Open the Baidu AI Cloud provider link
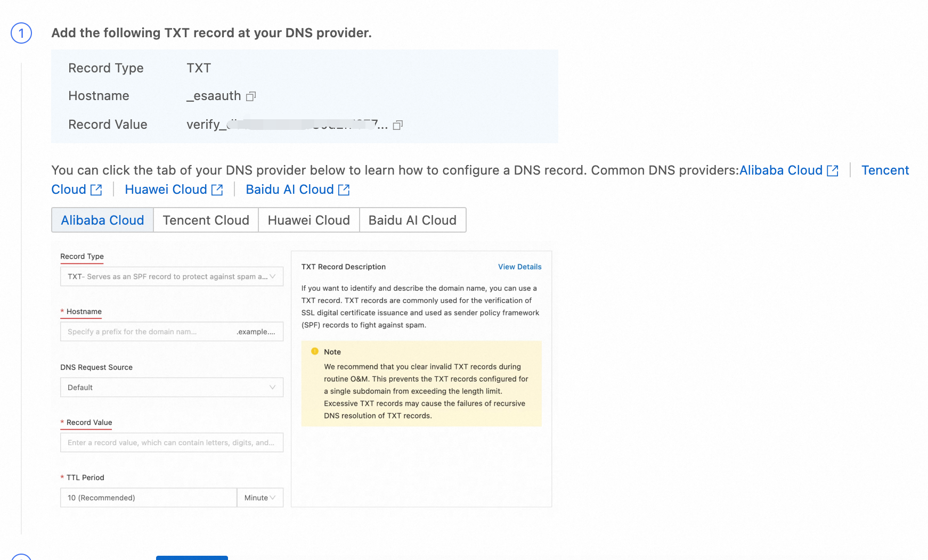The height and width of the screenshot is (560, 928). coord(290,190)
